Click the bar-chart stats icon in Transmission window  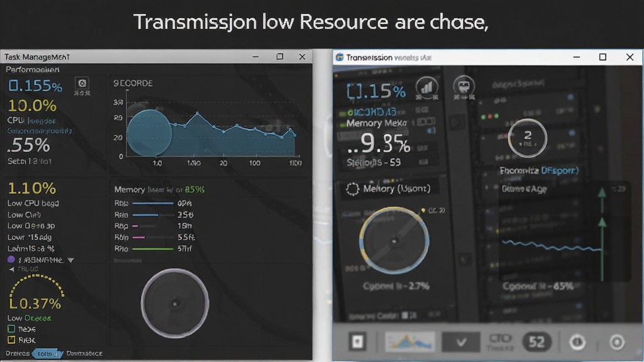click(x=427, y=87)
